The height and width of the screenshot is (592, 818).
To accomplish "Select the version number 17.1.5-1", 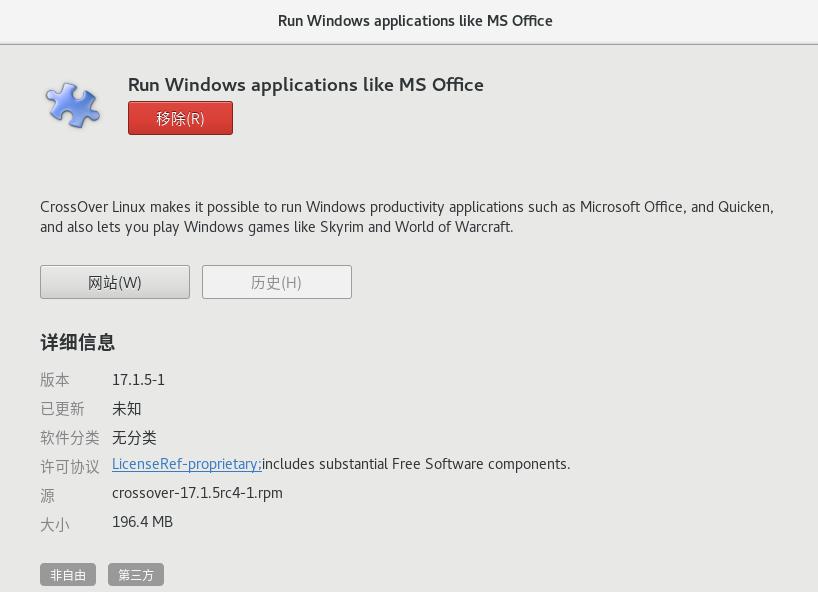I will tap(138, 380).
